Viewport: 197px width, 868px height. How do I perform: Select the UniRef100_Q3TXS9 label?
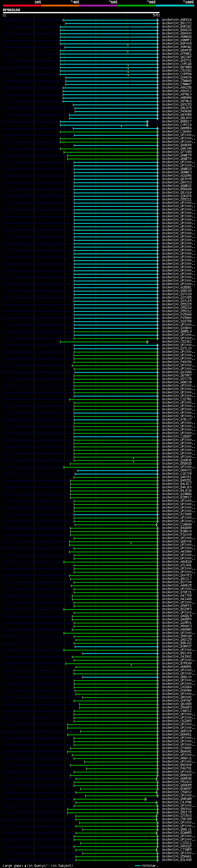pos(176,294)
